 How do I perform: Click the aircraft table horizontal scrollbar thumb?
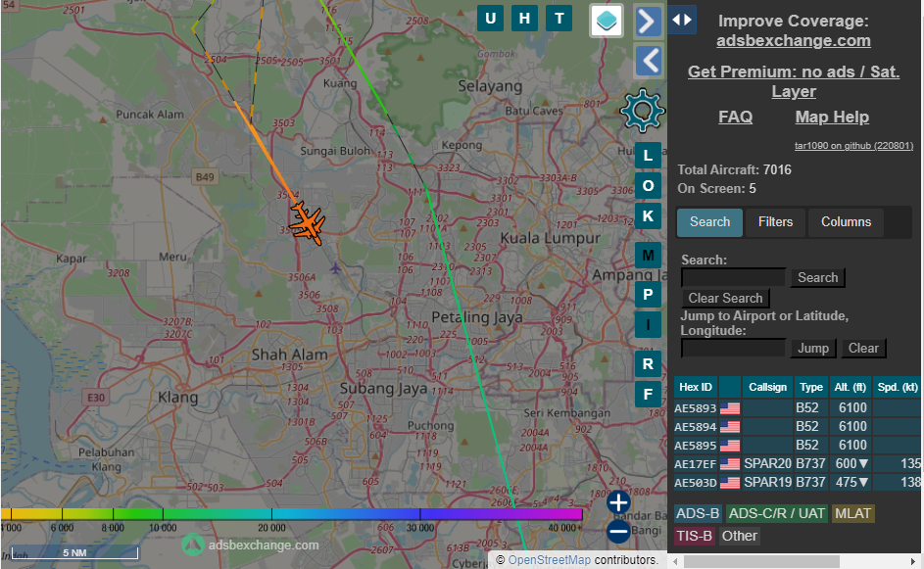tap(761, 561)
